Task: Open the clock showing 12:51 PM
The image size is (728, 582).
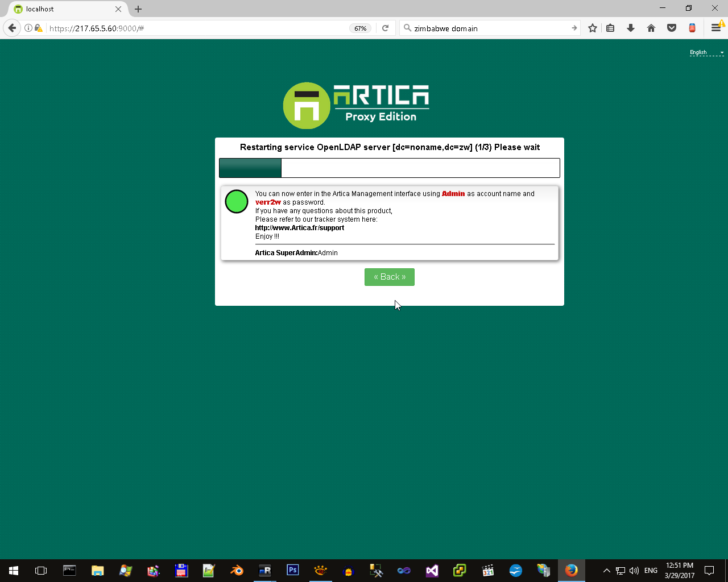Action: pyautogui.click(x=680, y=571)
